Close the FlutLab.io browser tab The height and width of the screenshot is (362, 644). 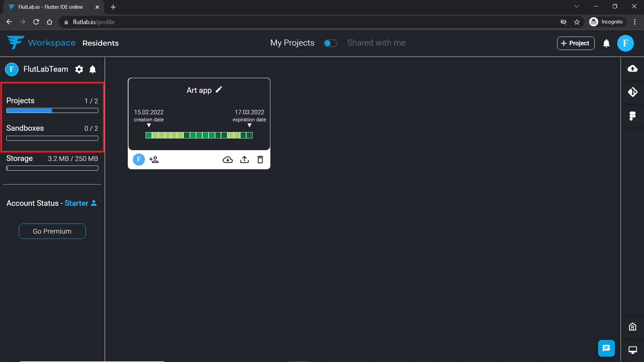click(97, 7)
